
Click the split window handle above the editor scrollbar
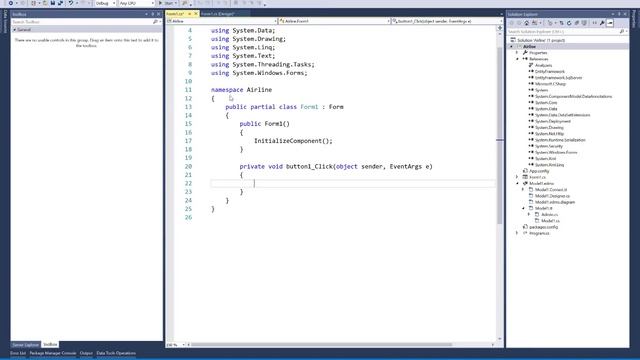click(x=500, y=28)
